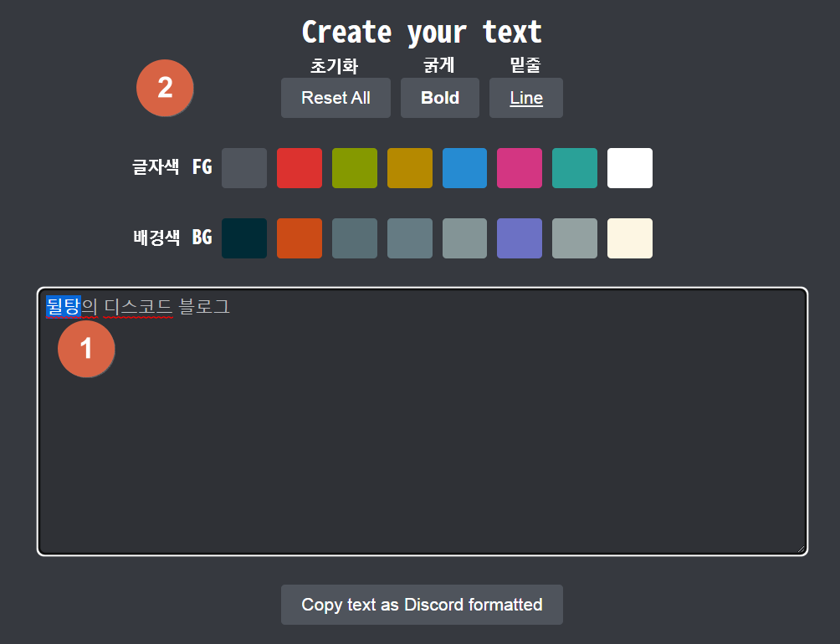Apply underline with Line button

pos(526,98)
